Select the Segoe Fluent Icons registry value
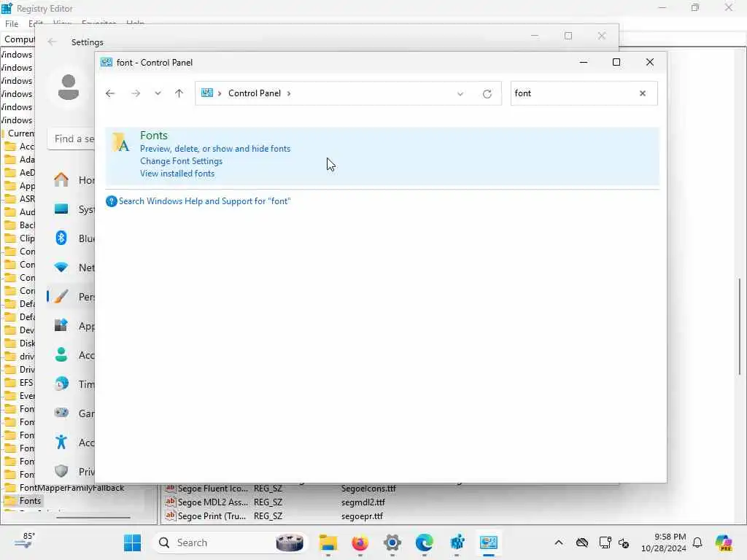This screenshot has width=747, height=560. click(212, 489)
